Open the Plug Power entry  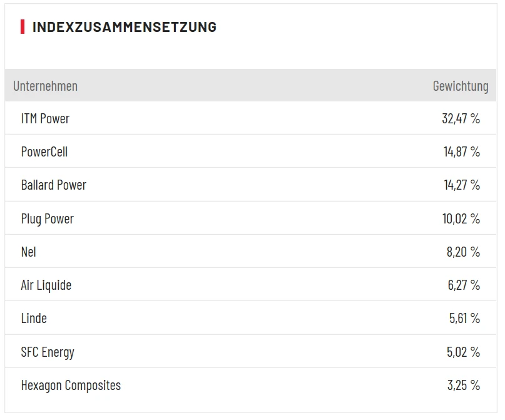pyautogui.click(x=48, y=218)
